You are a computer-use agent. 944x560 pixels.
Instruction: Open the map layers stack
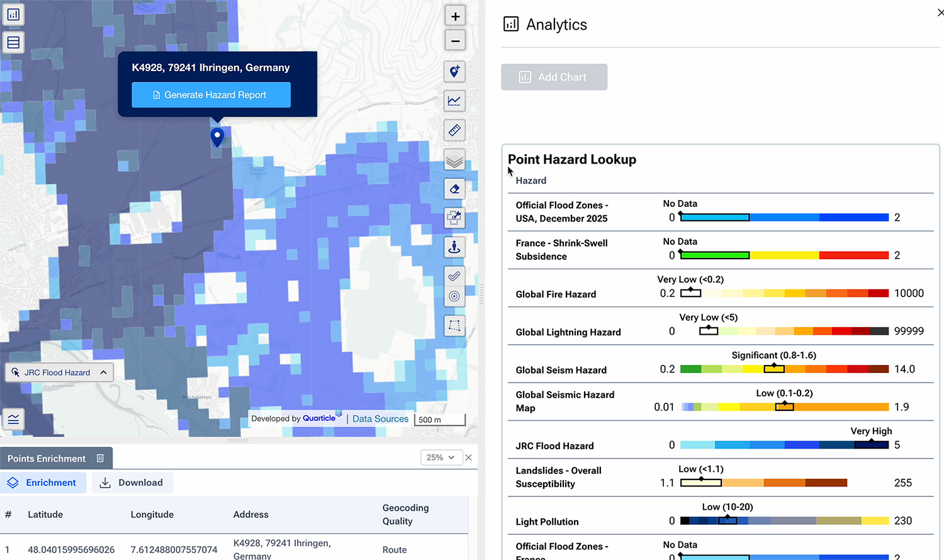point(454,160)
